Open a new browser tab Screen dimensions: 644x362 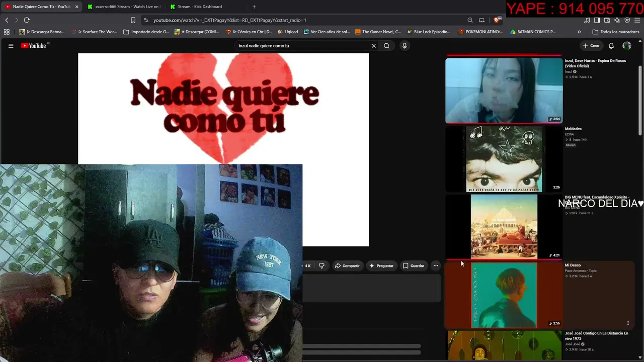pyautogui.click(x=254, y=7)
